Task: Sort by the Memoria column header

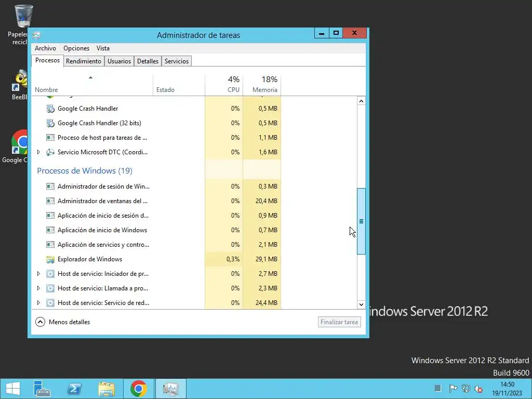Action: pyautogui.click(x=262, y=85)
